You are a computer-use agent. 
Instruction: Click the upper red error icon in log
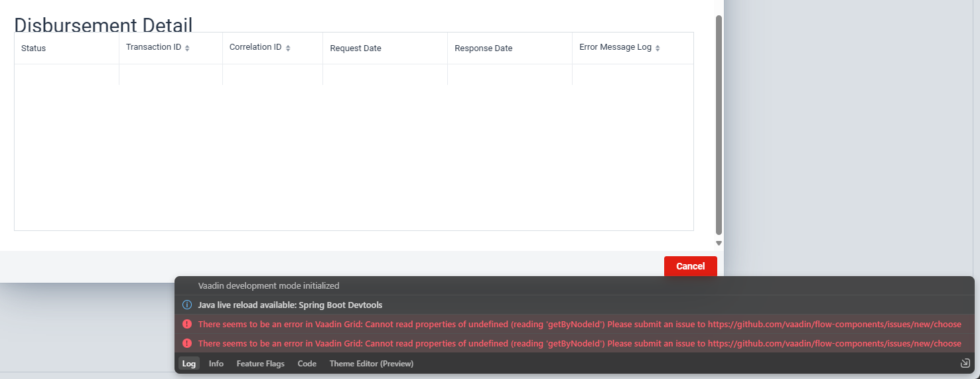pyautogui.click(x=187, y=324)
